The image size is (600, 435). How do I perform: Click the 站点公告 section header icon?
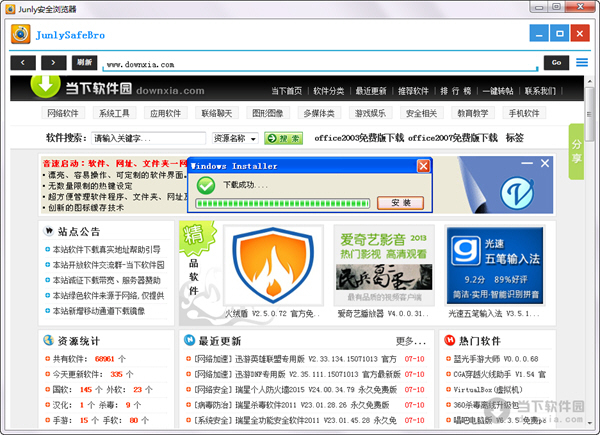(x=49, y=231)
